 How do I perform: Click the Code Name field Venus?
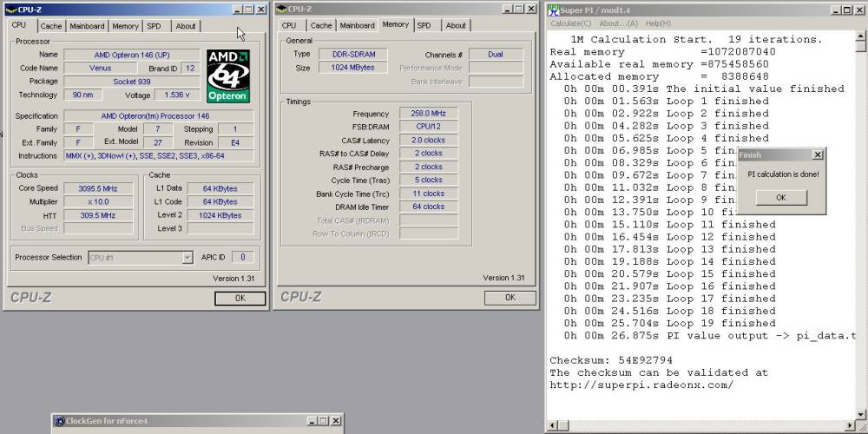tap(100, 68)
